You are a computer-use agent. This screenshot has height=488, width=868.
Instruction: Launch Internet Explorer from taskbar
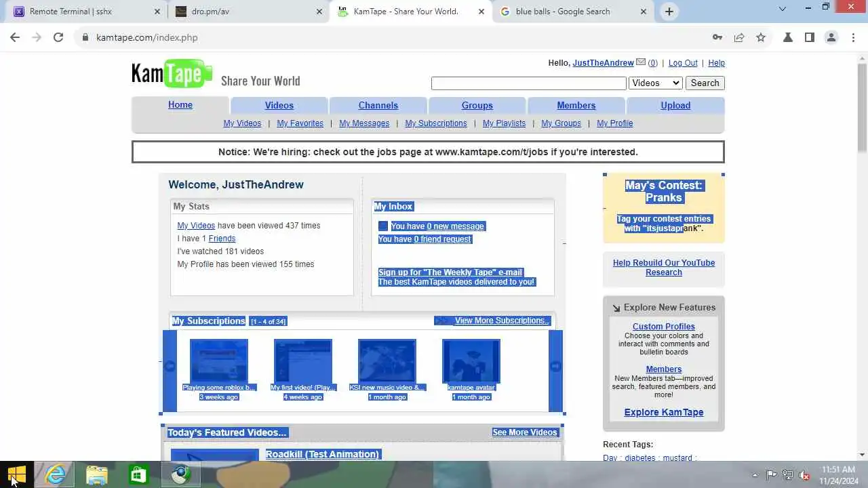point(56,474)
